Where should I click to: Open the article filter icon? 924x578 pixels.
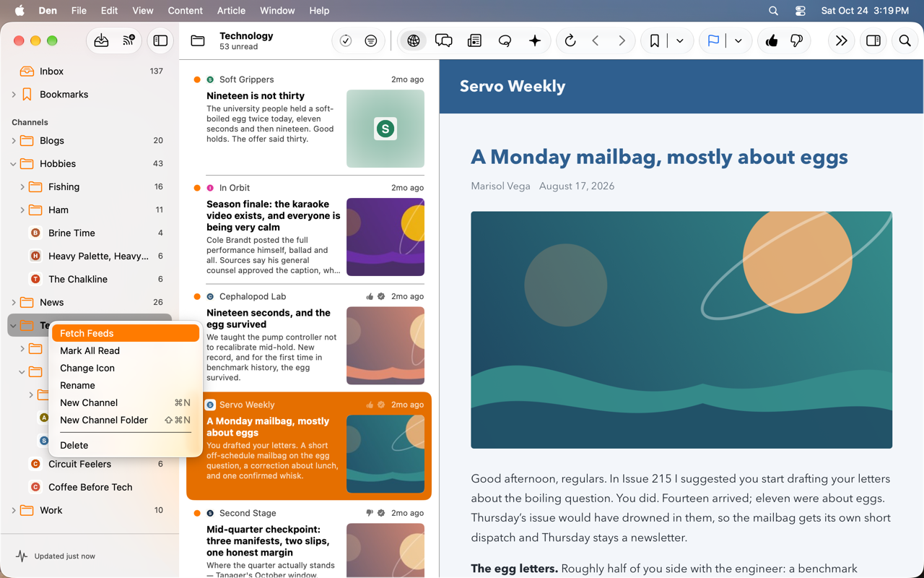[x=370, y=41]
